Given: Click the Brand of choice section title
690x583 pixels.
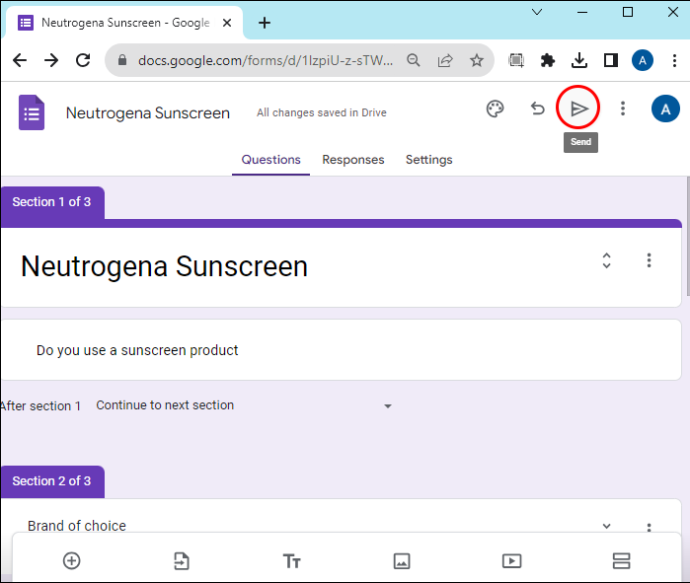Looking at the screenshot, I should coord(77,526).
